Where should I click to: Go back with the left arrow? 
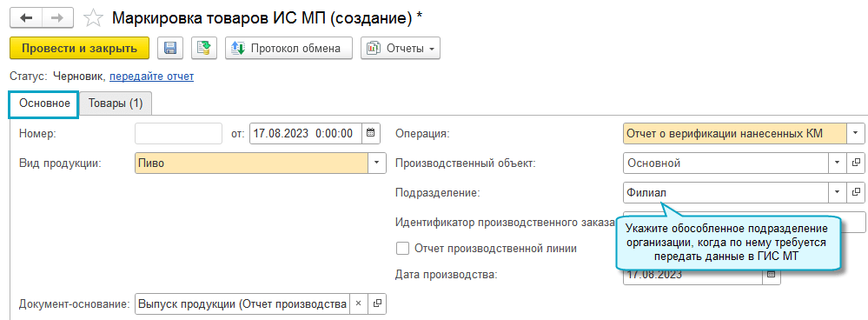(27, 17)
